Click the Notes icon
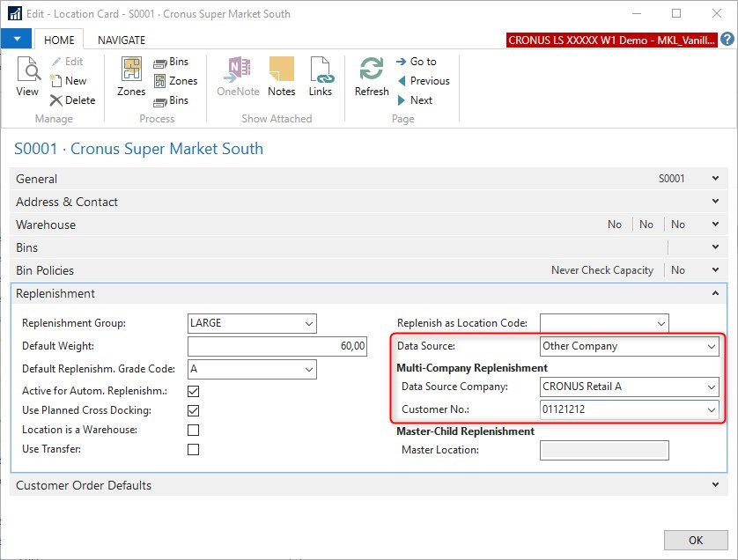Image resolution: width=738 pixels, height=560 pixels. tap(281, 77)
